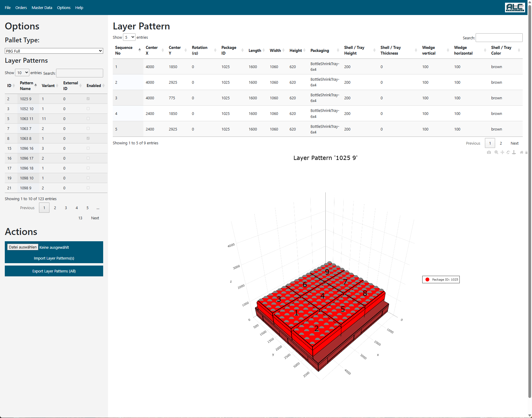Sort table by Sequence No arrow
Screen dimensions: 532x418
pyautogui.click(x=139, y=50)
